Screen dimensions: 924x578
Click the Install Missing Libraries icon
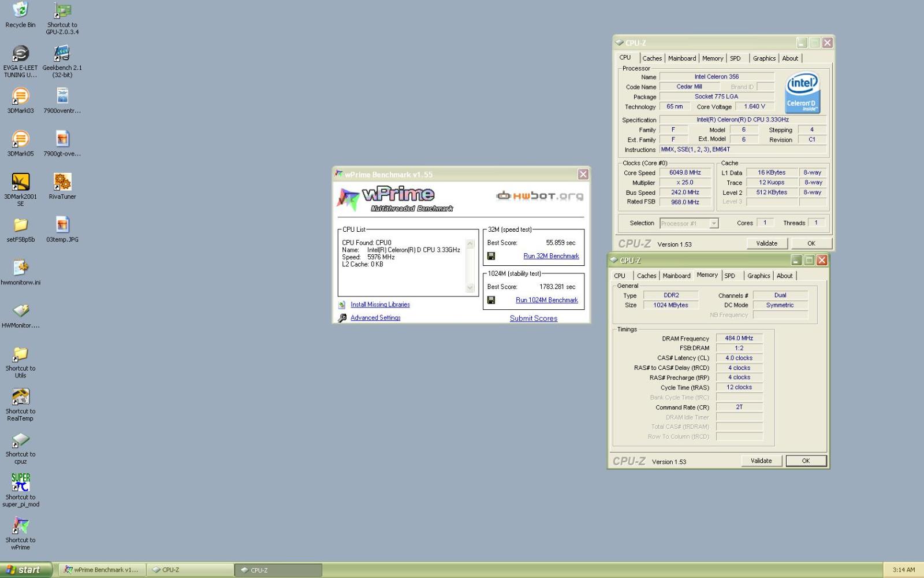point(342,305)
